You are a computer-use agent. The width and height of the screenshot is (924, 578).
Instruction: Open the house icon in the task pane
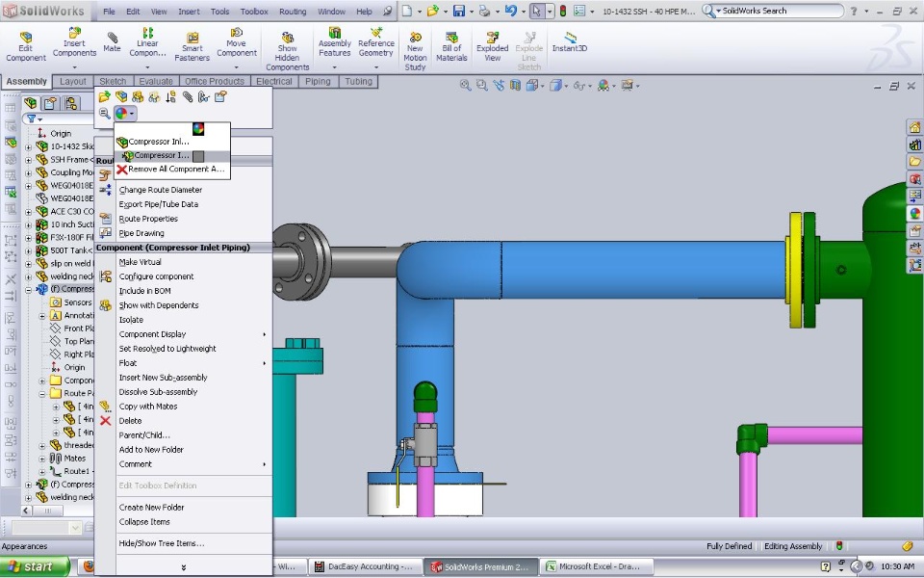tap(914, 127)
